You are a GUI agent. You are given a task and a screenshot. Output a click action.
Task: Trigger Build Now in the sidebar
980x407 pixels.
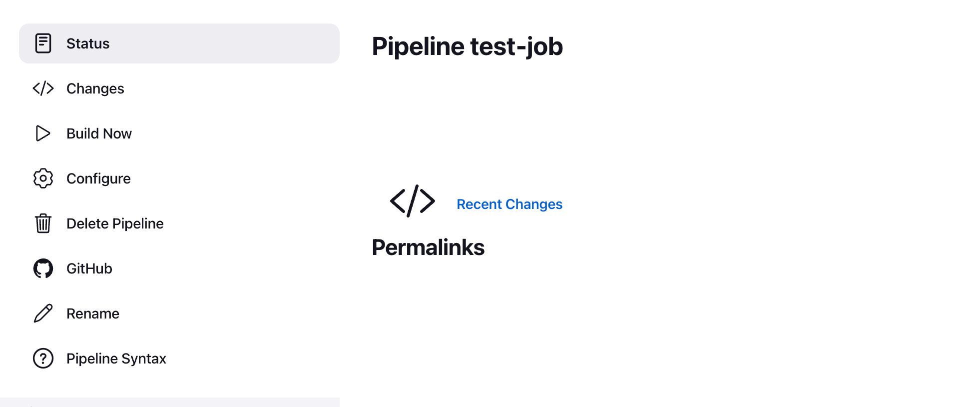pos(99,133)
